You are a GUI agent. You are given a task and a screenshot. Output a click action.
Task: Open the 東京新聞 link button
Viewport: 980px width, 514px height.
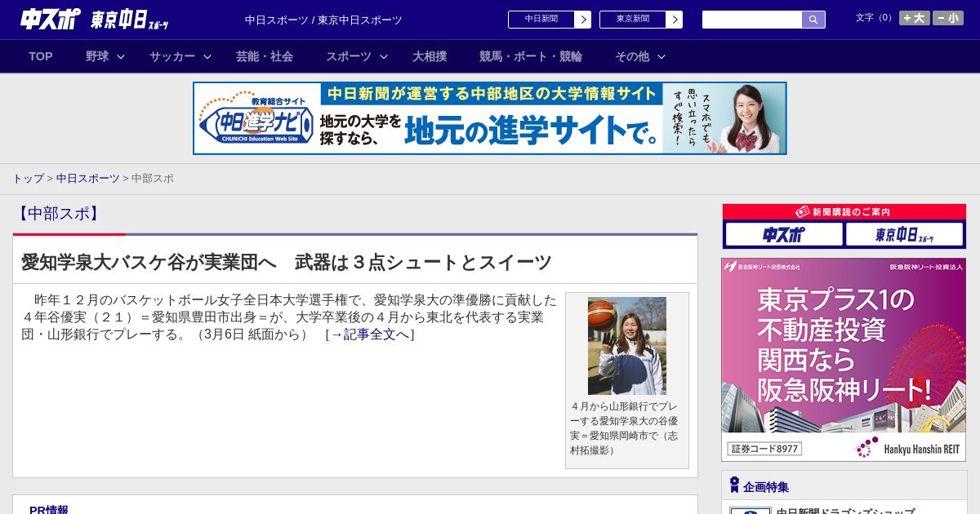click(x=633, y=20)
